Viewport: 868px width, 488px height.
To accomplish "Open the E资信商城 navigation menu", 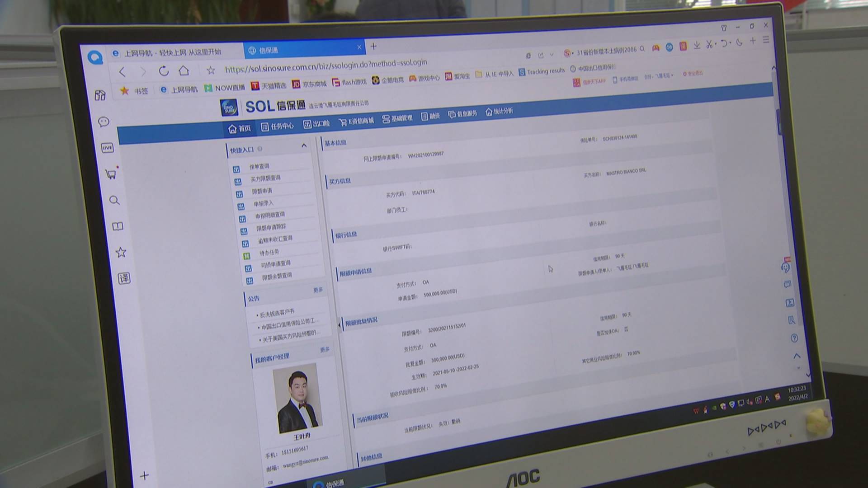I will (x=356, y=121).
